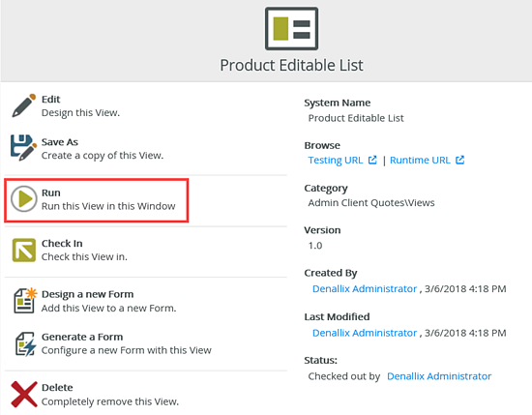The height and width of the screenshot is (415, 532).
Task: Open Denallix Administrator under Last Modified
Action: click(x=365, y=333)
